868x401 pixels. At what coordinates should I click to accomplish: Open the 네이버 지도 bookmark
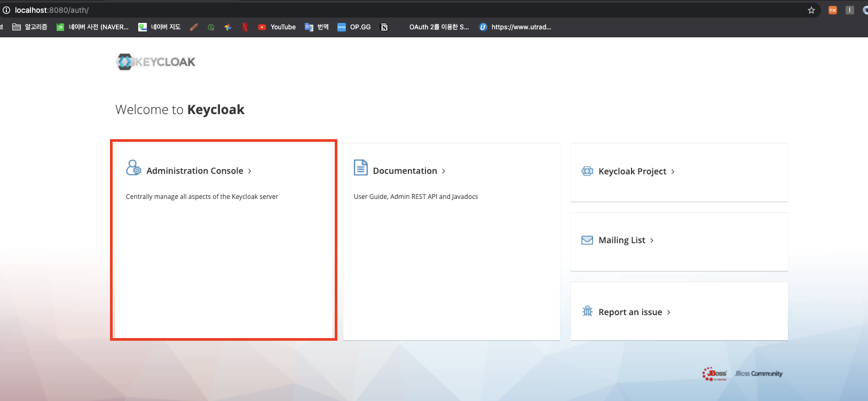(160, 27)
